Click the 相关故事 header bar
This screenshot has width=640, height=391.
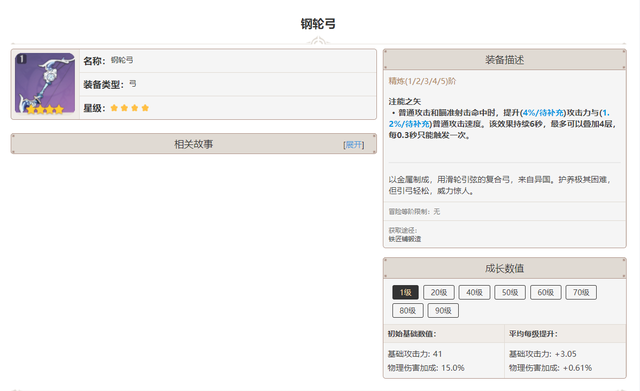193,144
